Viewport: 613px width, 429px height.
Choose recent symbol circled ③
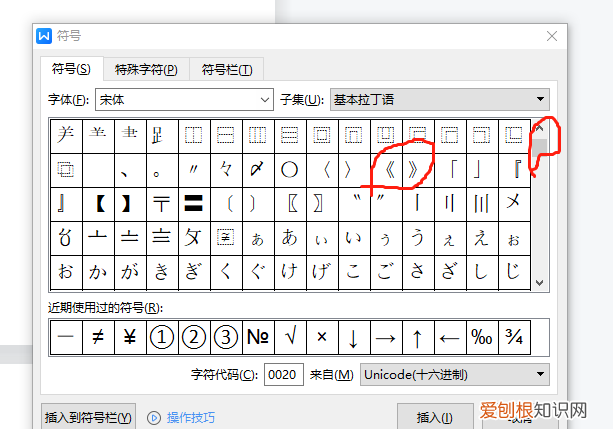[226, 337]
